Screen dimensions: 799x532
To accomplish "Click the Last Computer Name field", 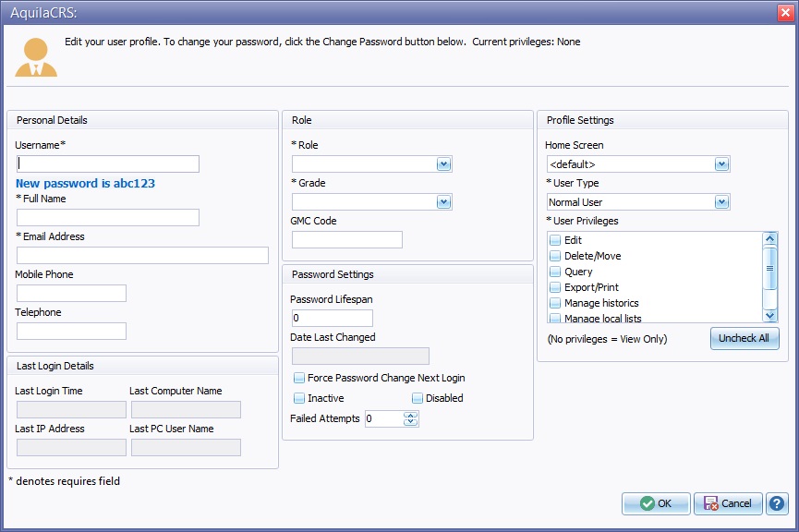I will pyautogui.click(x=186, y=410).
